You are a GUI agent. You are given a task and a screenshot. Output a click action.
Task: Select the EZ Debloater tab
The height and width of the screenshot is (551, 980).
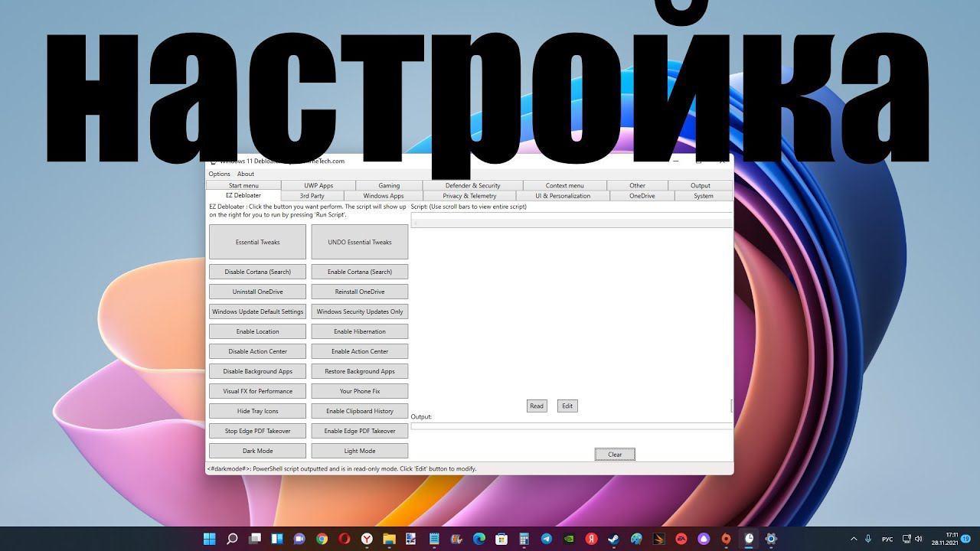click(x=243, y=195)
